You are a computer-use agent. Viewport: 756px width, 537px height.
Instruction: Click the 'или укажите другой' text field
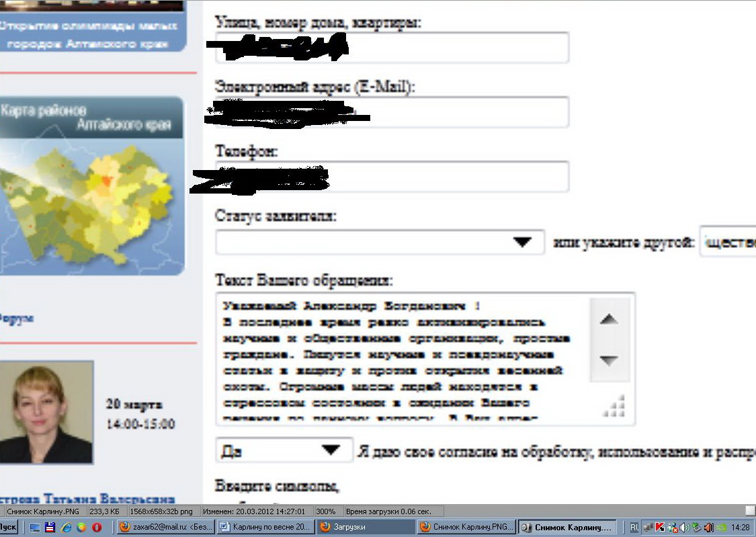click(728, 243)
